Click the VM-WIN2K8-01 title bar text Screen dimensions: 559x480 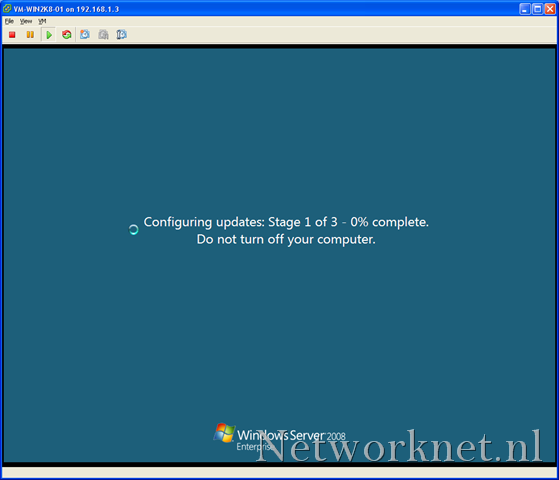point(66,9)
